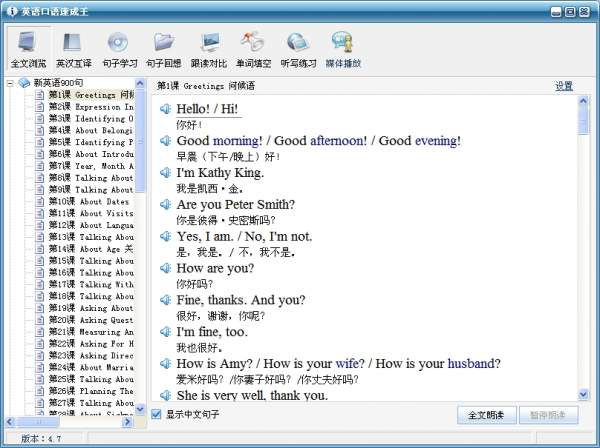Image resolution: width=600 pixels, height=448 pixels.
Task: Toggle the 显示中文句子 checkbox
Action: 156,413
